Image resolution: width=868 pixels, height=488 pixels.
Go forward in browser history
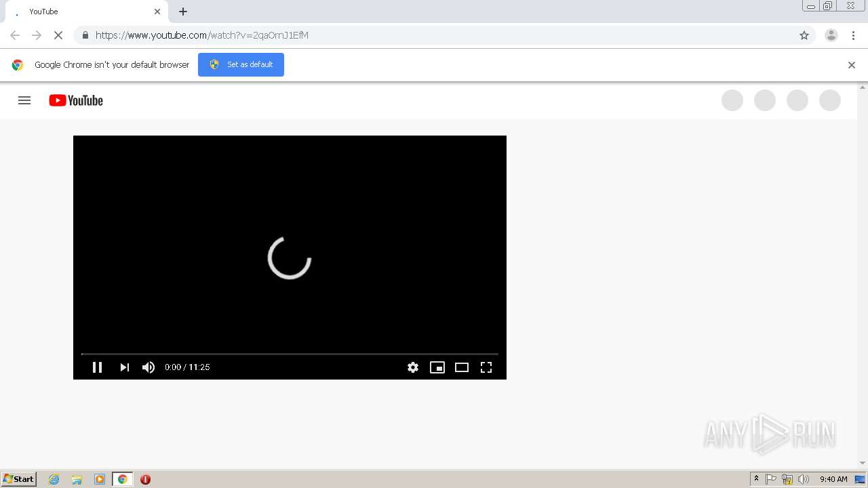[37, 35]
